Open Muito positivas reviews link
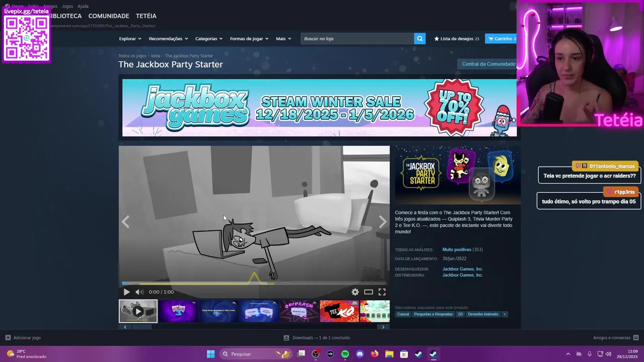This screenshot has height=362, width=644. 457,249
